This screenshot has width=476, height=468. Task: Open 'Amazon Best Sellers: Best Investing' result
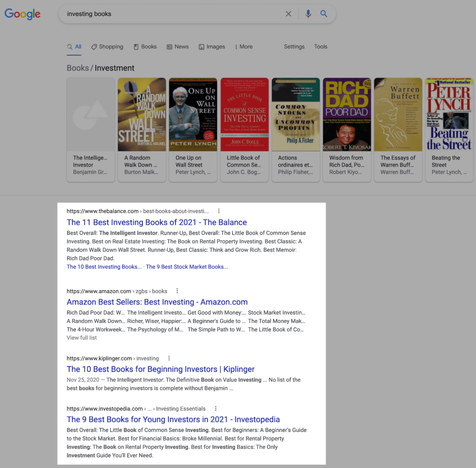pos(157,302)
